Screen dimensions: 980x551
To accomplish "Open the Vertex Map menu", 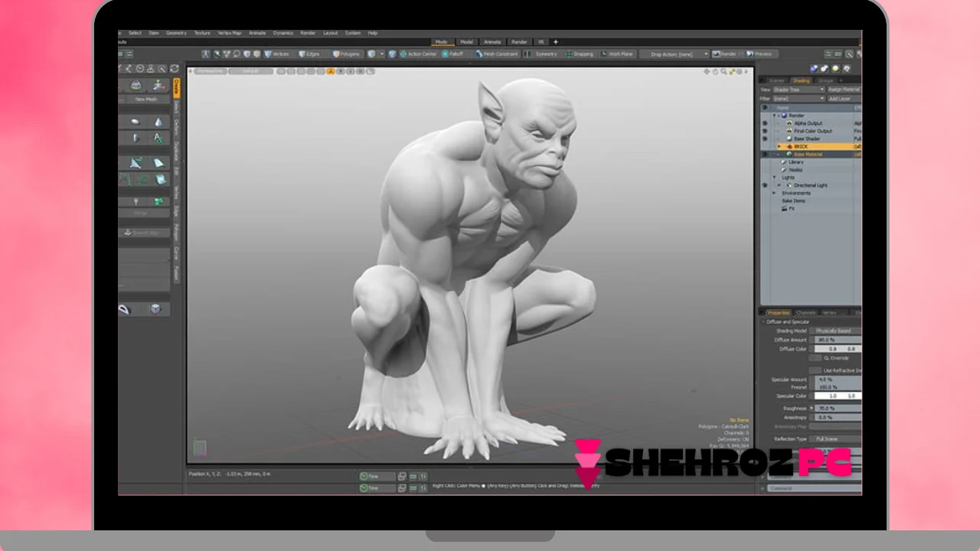I will tap(230, 33).
